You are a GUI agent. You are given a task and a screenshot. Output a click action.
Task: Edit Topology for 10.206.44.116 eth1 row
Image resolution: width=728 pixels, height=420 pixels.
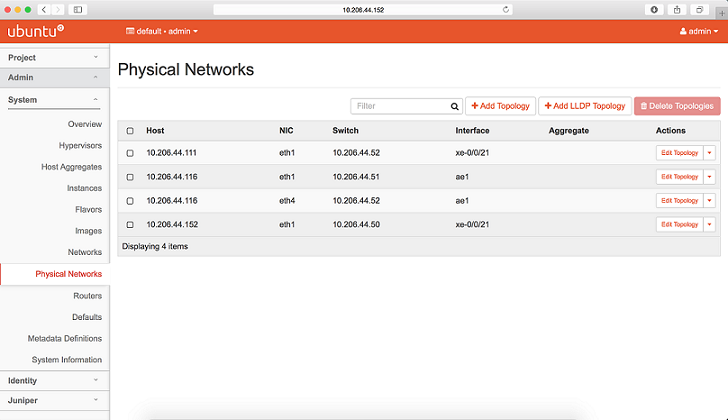[680, 176]
